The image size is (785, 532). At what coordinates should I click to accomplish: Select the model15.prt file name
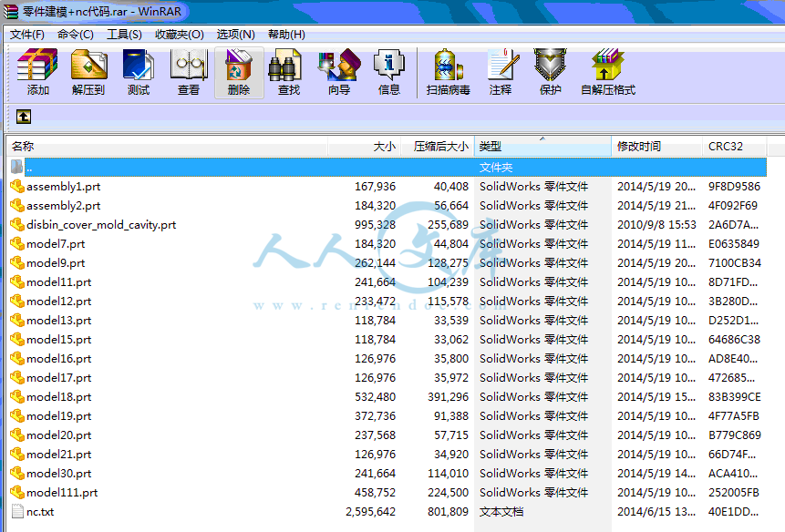pyautogui.click(x=59, y=340)
